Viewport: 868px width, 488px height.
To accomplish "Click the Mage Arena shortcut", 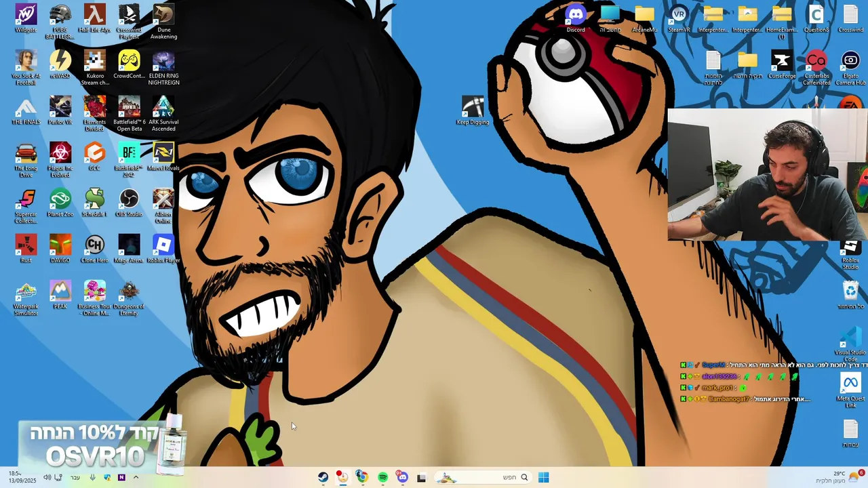I will pyautogui.click(x=129, y=249).
